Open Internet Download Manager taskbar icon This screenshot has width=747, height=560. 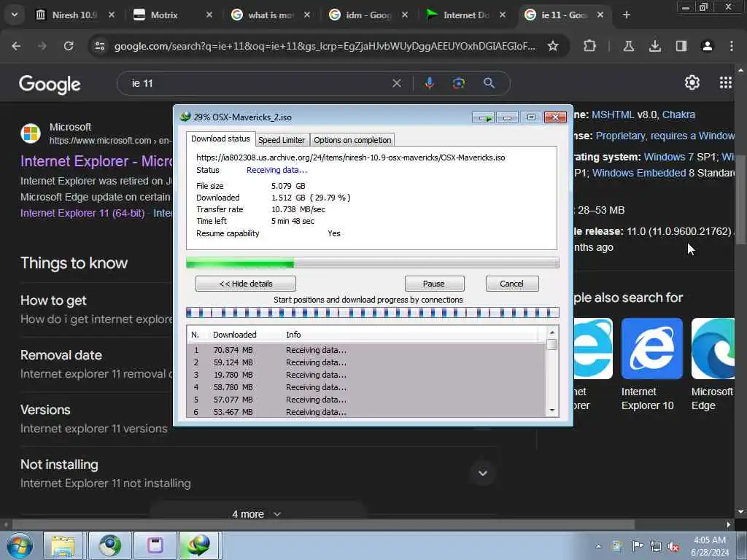[198, 545]
